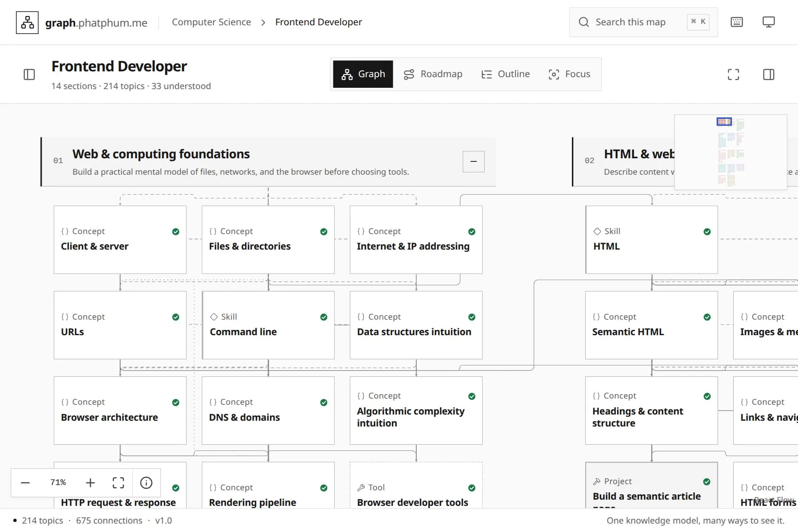This screenshot has width=798, height=532.
Task: Zoom out with the minus button
Action: click(25, 482)
